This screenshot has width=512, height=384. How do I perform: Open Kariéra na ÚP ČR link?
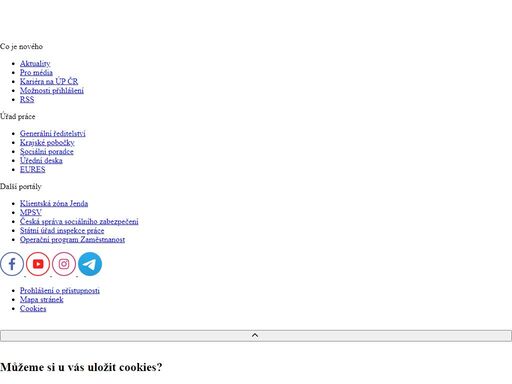[x=49, y=81]
